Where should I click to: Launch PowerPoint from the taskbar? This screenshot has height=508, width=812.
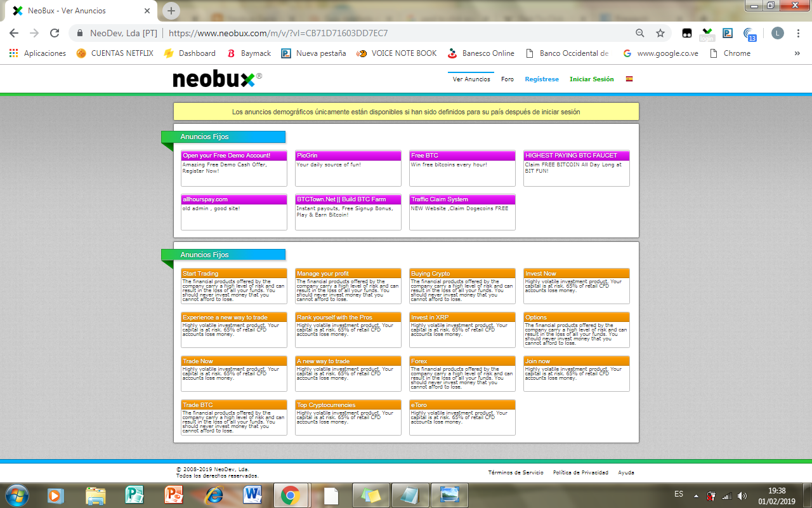tap(173, 495)
